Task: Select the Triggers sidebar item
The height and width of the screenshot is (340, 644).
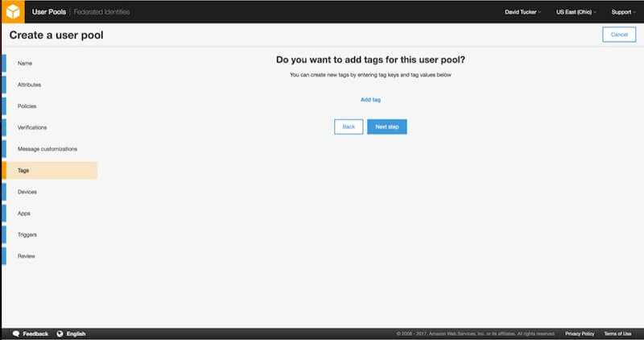Action: pyautogui.click(x=27, y=234)
